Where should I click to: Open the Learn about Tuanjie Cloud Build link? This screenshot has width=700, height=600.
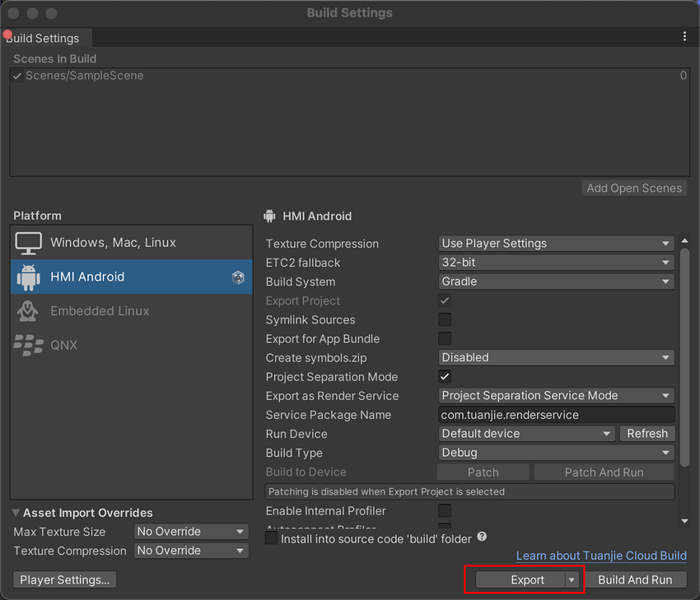coord(601,556)
